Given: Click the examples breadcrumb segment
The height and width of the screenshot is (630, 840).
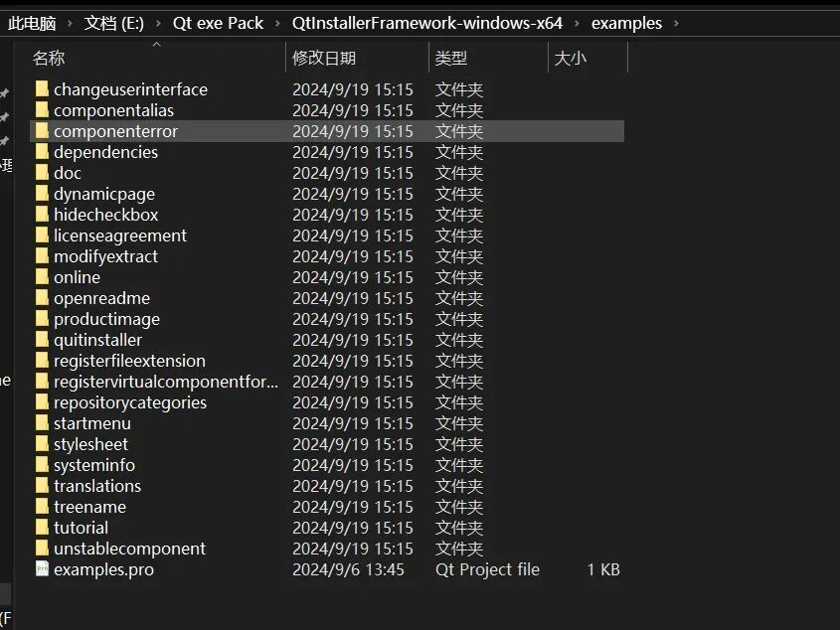Looking at the screenshot, I should [x=627, y=24].
